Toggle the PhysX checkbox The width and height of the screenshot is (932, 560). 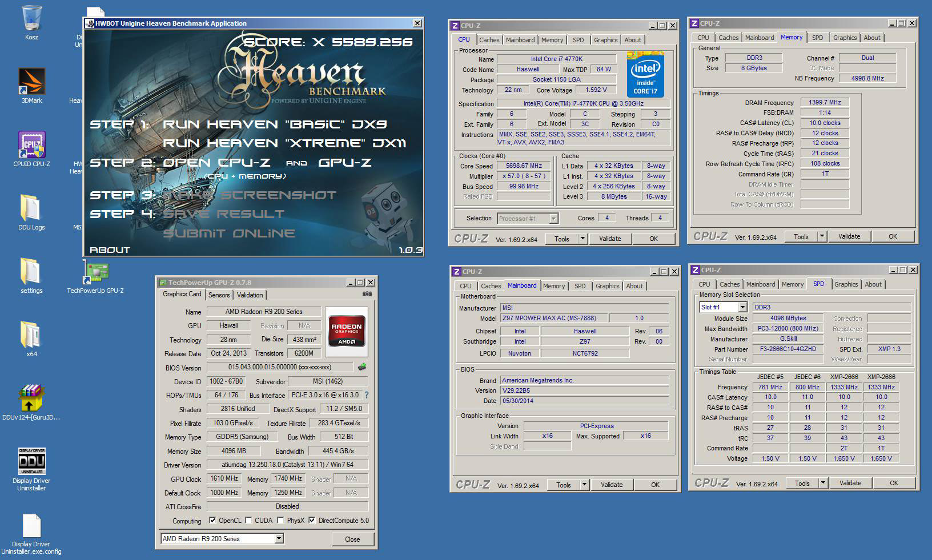tap(280, 520)
